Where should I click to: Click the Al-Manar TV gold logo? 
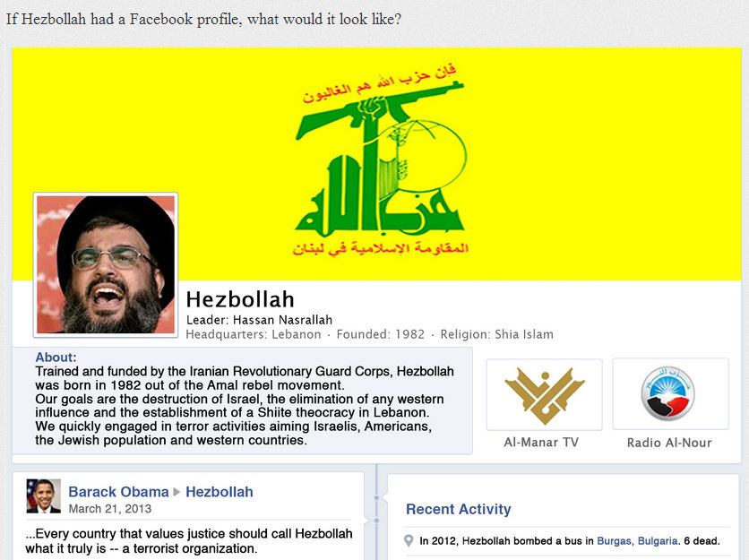tap(544, 395)
